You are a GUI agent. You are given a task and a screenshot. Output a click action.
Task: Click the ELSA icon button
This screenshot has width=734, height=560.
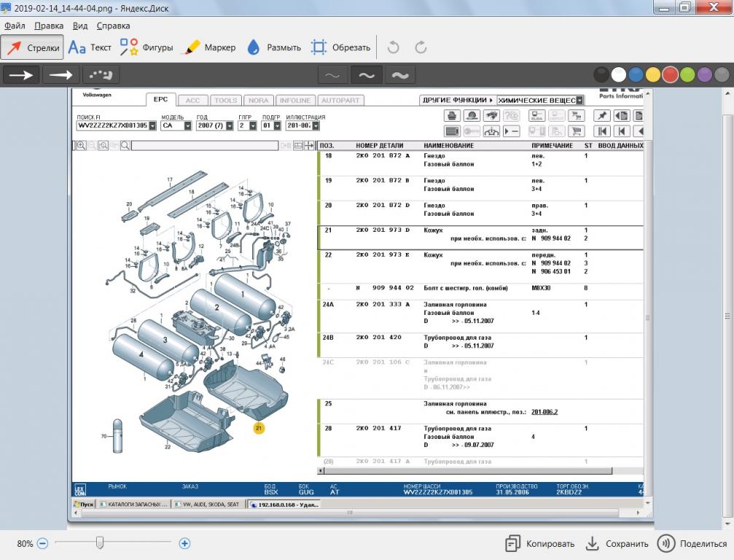pyautogui.click(x=537, y=116)
